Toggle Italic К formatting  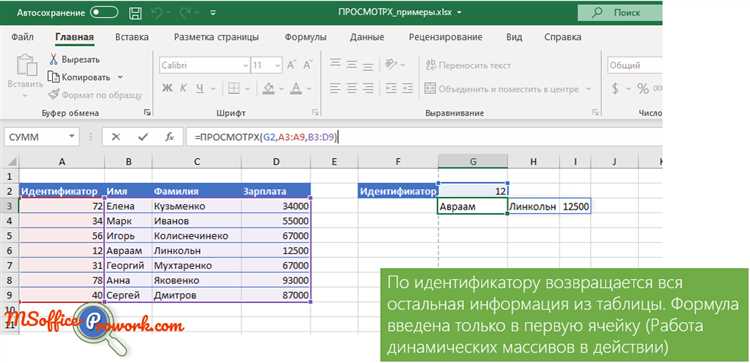pos(183,88)
